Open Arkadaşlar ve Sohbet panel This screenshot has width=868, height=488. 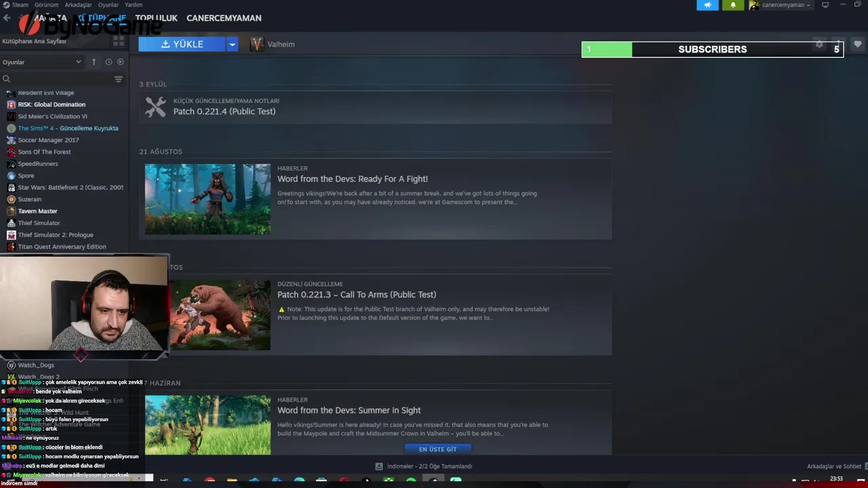pyautogui.click(x=834, y=466)
